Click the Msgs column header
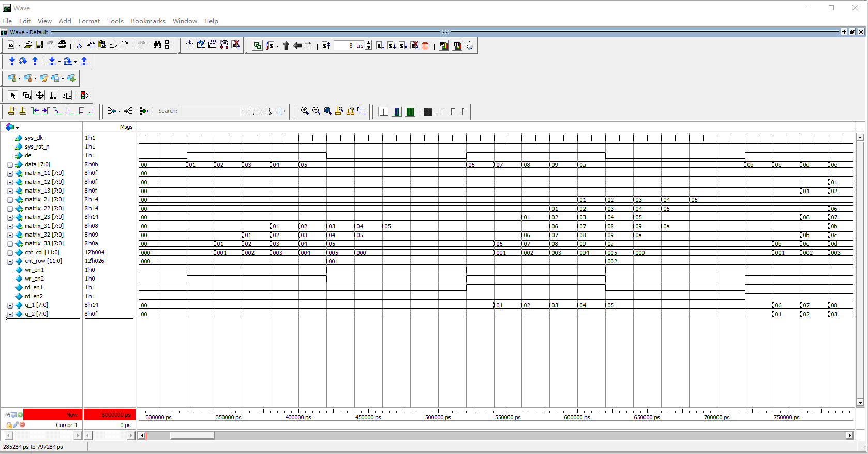Image resolution: width=868 pixels, height=454 pixels. tap(126, 127)
